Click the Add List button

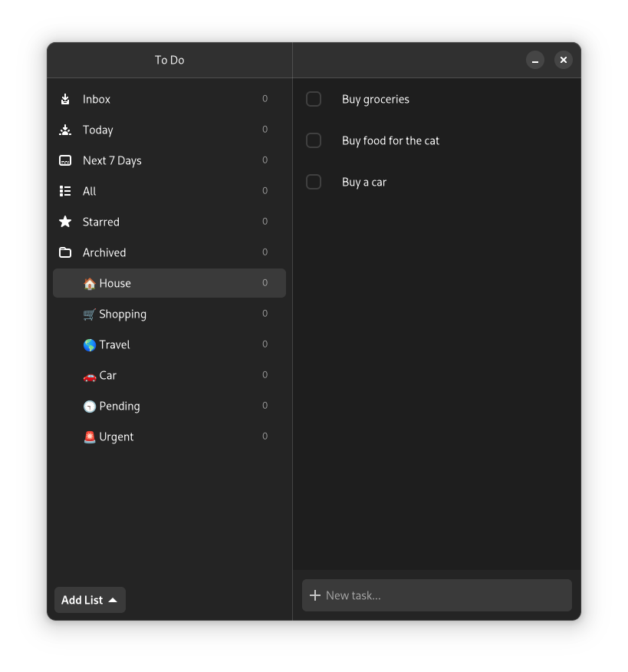(89, 600)
